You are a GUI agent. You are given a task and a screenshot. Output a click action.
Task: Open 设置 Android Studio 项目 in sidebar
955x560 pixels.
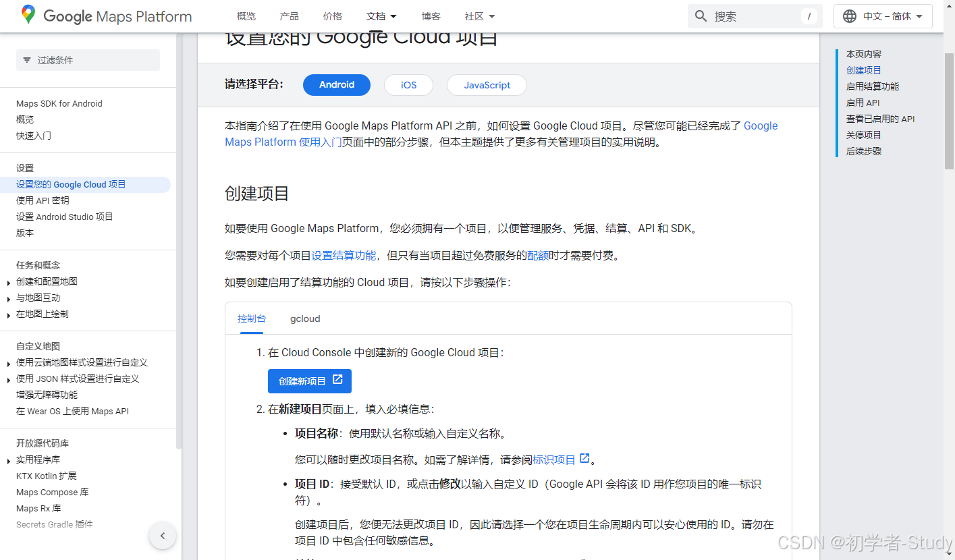[x=65, y=217]
